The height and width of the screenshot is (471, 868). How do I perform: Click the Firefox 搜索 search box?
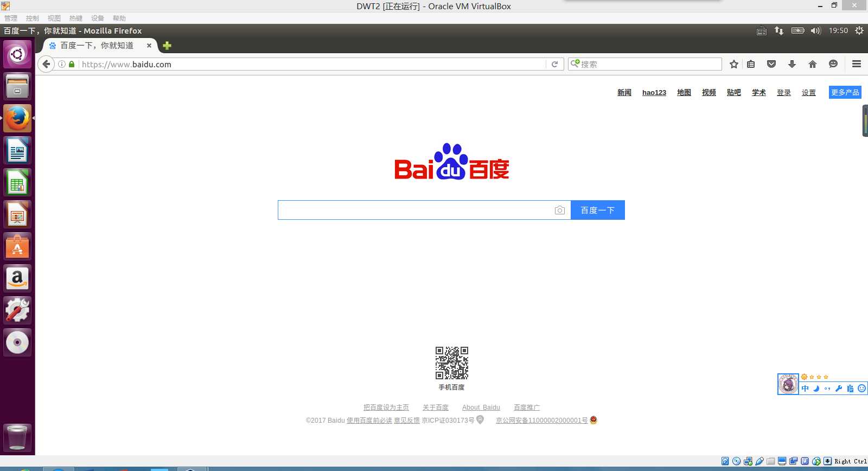[x=645, y=64]
